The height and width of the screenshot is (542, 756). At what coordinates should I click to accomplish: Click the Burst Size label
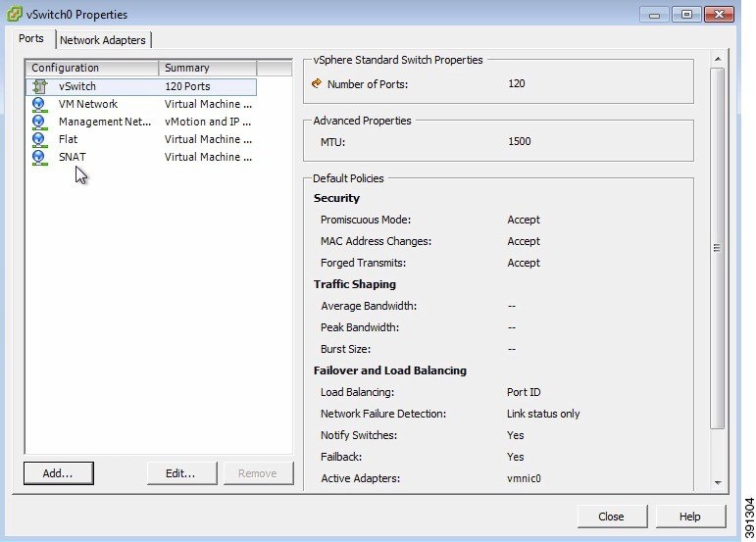pyautogui.click(x=346, y=349)
